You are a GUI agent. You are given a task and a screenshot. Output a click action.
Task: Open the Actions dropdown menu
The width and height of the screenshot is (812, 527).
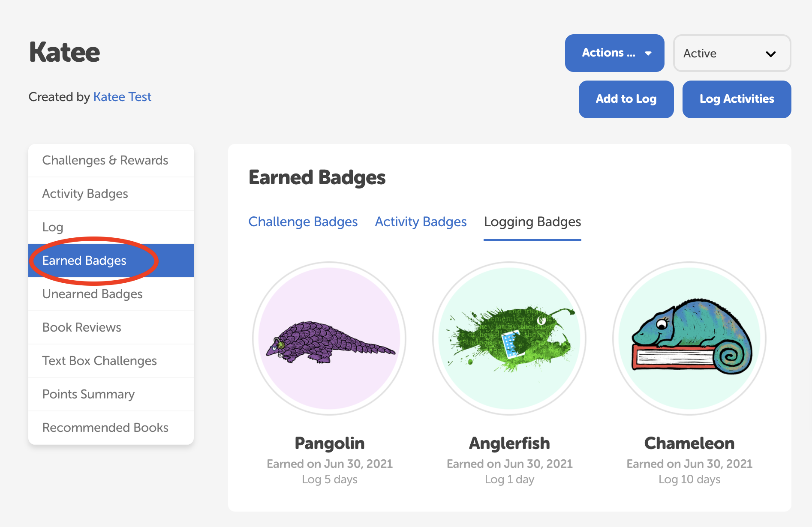coord(614,53)
